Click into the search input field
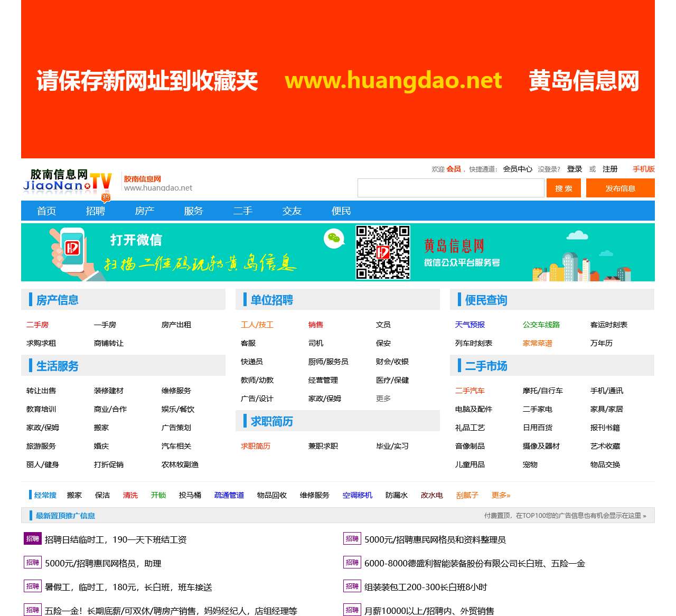This screenshot has width=676, height=616. pos(450,188)
